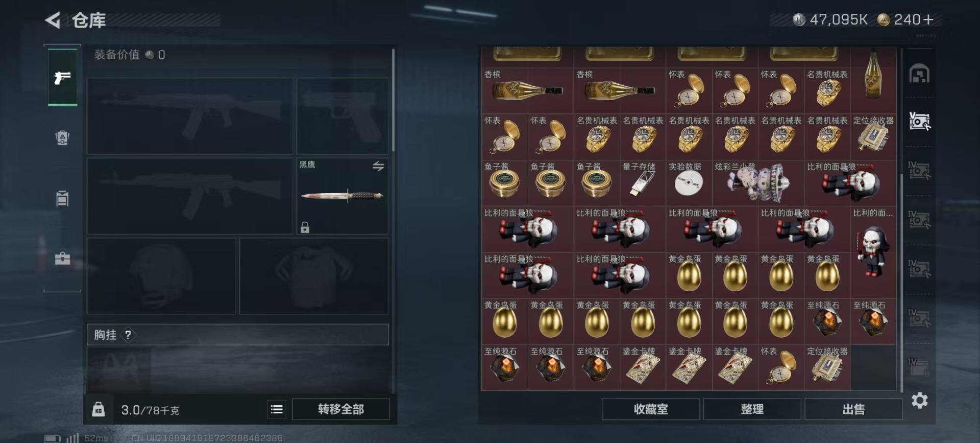The image size is (980, 443).
Task: Select the main stash house icon
Action: 919,74
